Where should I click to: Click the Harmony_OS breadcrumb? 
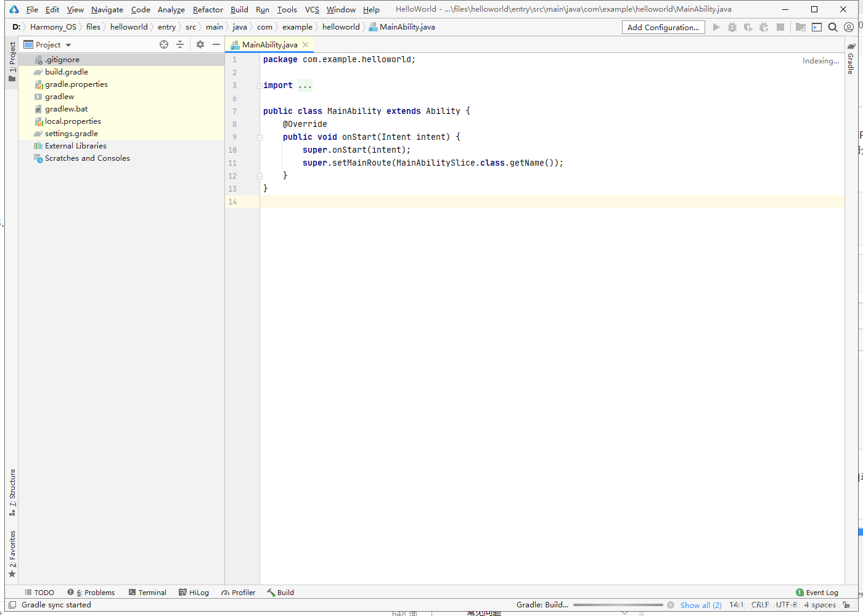[x=53, y=27]
